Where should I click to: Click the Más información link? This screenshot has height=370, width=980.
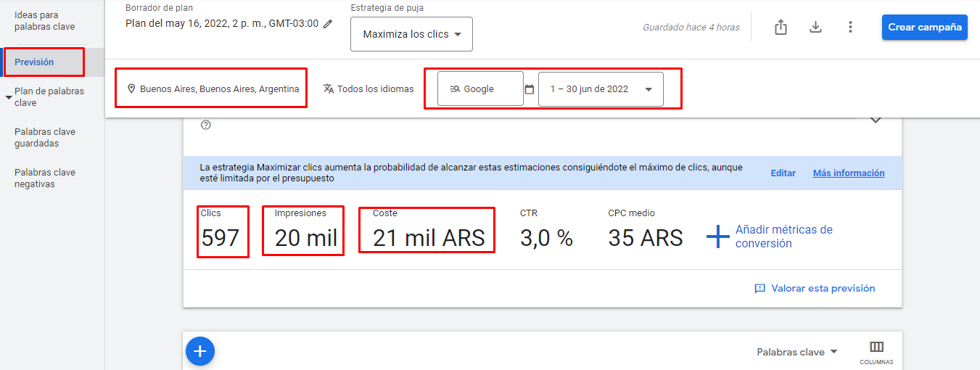[848, 173]
